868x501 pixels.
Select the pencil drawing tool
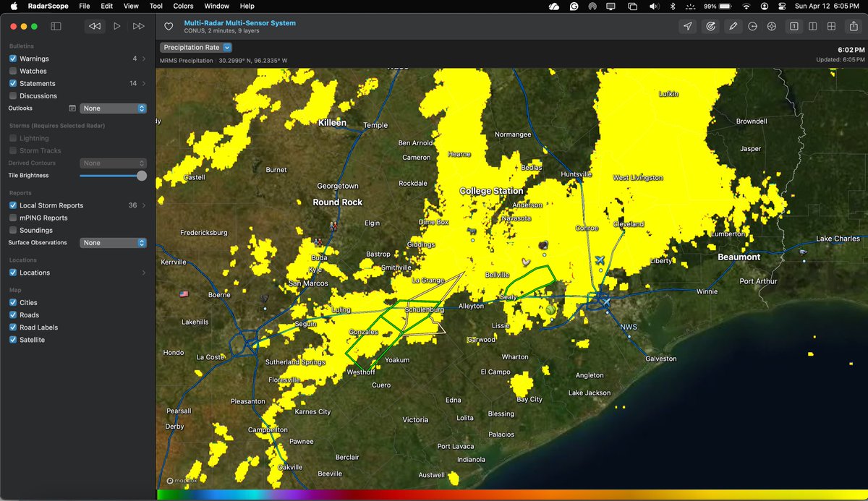pos(733,26)
